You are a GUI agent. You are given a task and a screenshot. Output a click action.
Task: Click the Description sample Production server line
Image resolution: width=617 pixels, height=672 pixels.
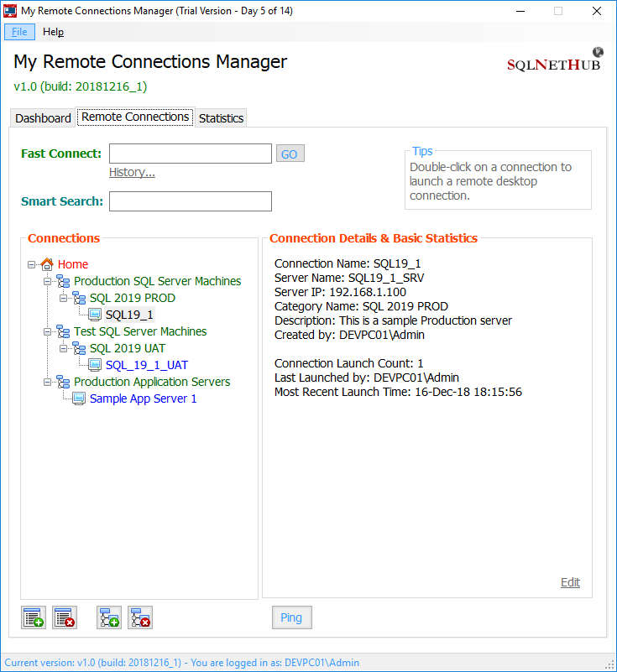(x=393, y=320)
